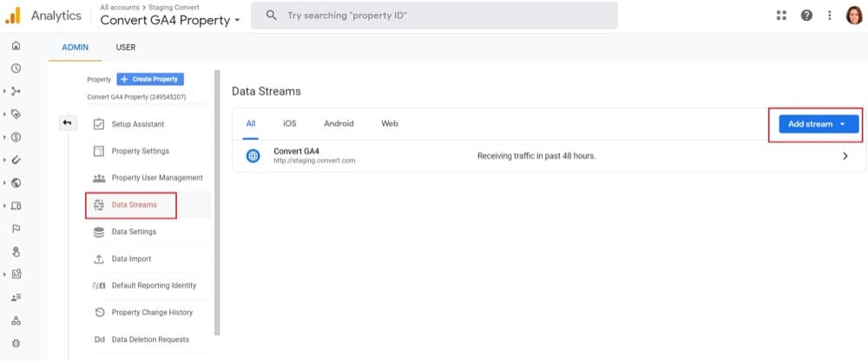Image resolution: width=868 pixels, height=361 pixels.
Task: Open the Home icon in left sidebar
Action: pos(16,46)
